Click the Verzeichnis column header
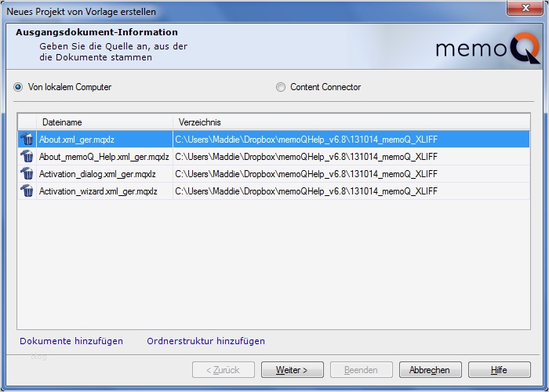The width and height of the screenshot is (549, 392). click(x=351, y=122)
